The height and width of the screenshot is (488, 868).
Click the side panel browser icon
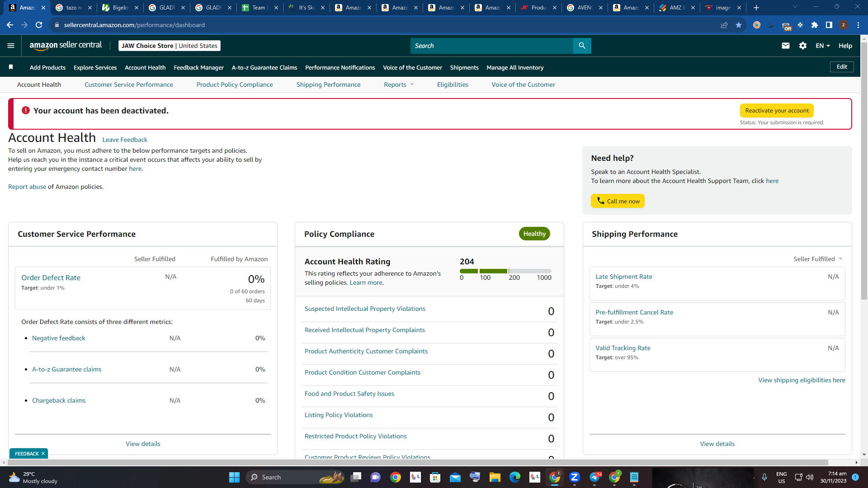point(829,25)
